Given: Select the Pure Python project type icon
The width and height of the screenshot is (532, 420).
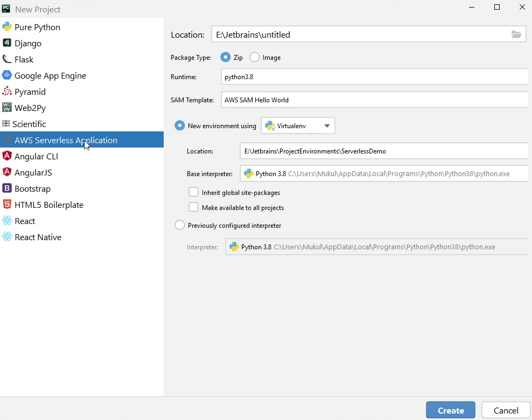Looking at the screenshot, I should pyautogui.click(x=7, y=27).
